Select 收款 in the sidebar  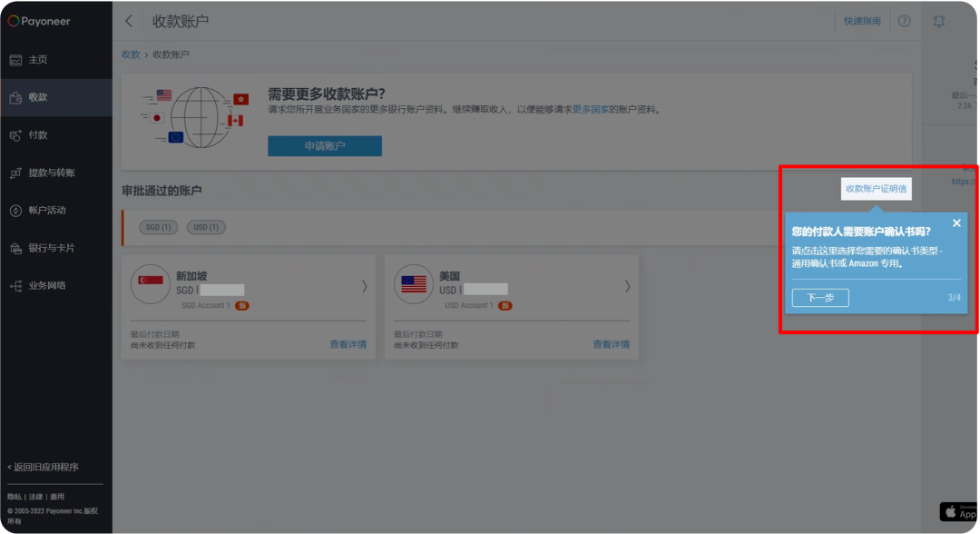[x=56, y=97]
